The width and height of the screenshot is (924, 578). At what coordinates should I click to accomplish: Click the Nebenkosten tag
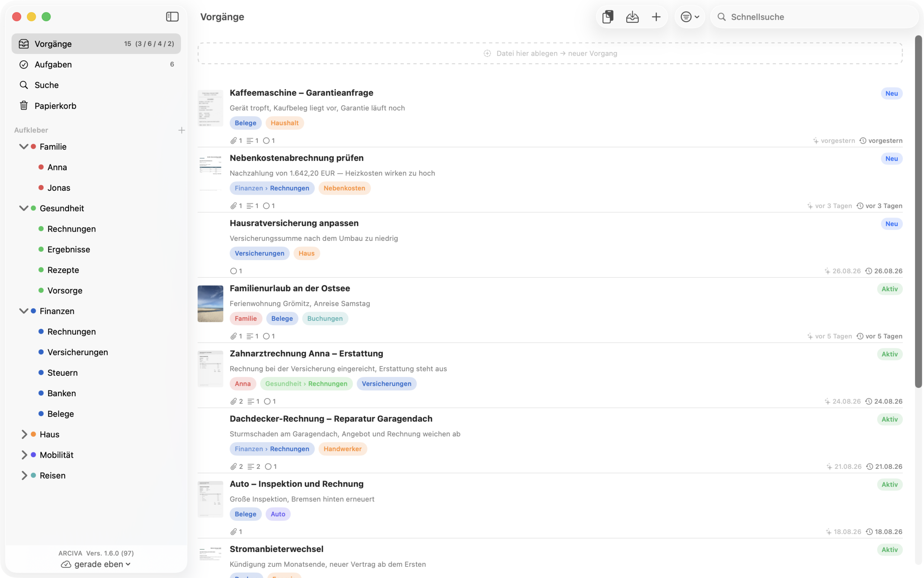tap(344, 188)
